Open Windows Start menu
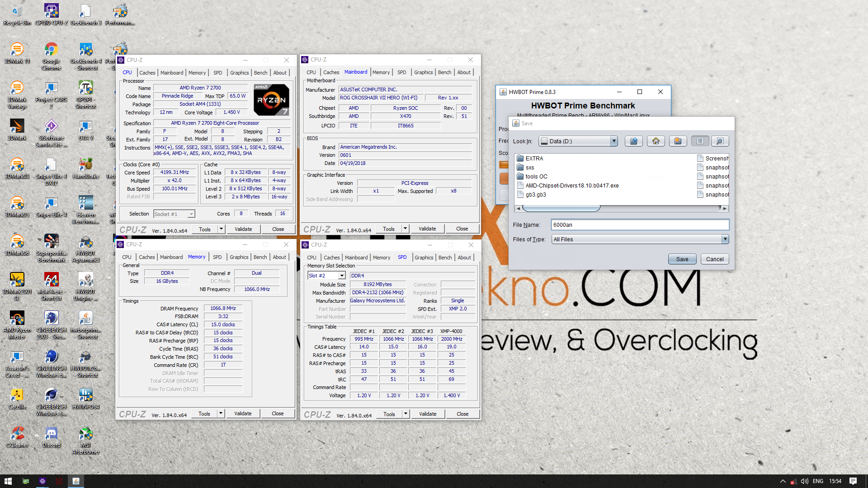This screenshot has height=488, width=868. [x=8, y=481]
